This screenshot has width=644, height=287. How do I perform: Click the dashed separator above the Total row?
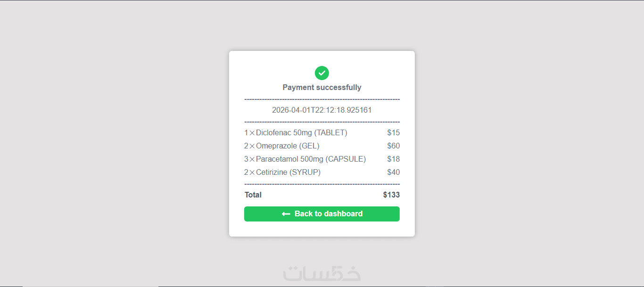[x=322, y=184]
